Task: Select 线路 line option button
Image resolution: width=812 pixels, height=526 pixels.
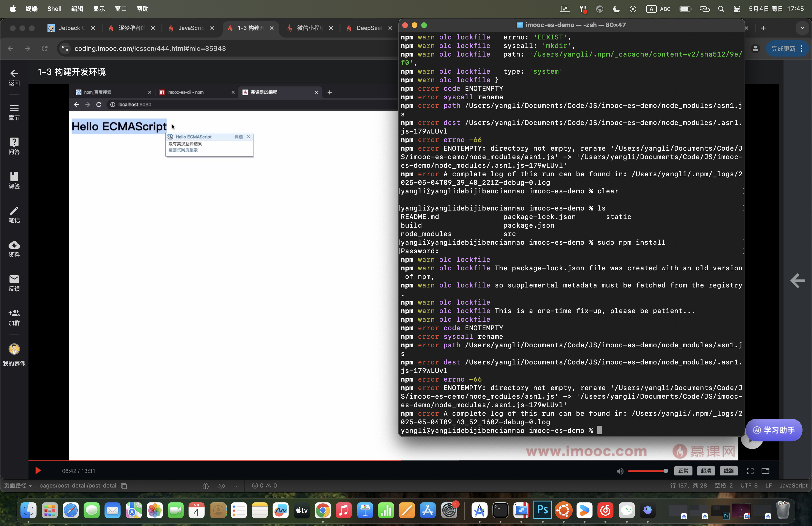Action: pos(729,471)
